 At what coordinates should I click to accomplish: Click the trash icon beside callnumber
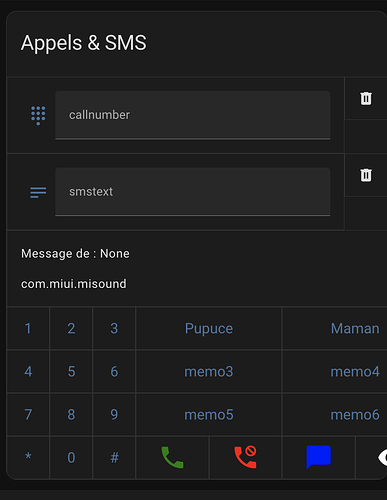click(x=366, y=98)
